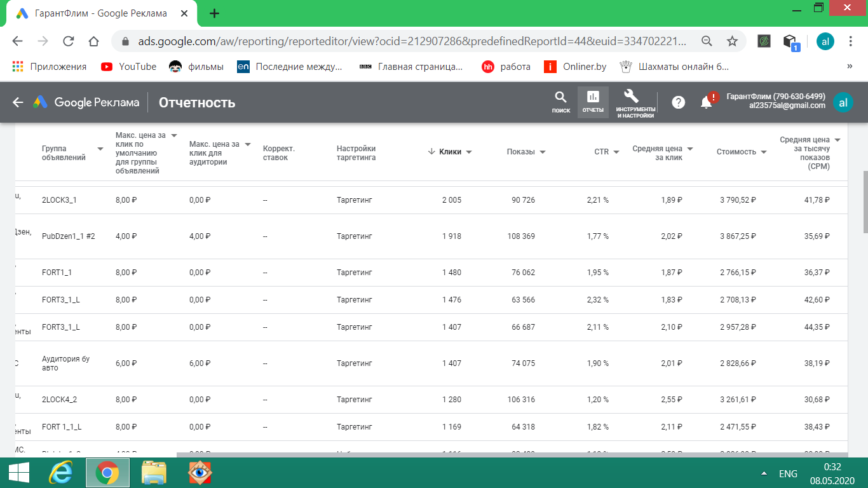Expand the Показы column dropdown arrow
Screen dimensions: 868x488
coord(542,152)
